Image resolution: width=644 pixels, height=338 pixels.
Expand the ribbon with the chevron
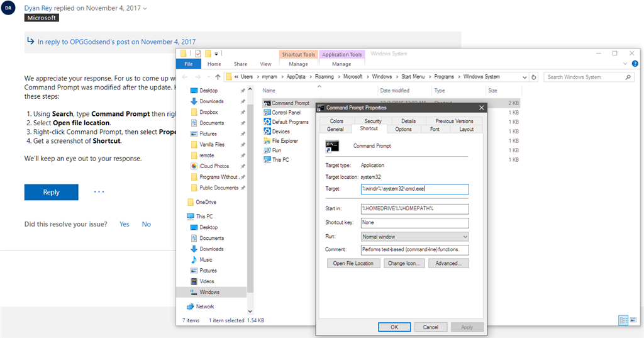coord(625,64)
